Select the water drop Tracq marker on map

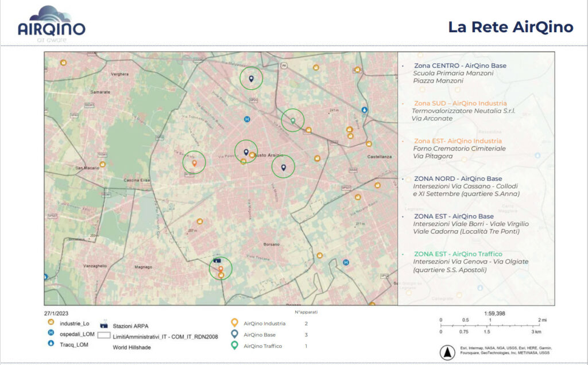point(364,110)
